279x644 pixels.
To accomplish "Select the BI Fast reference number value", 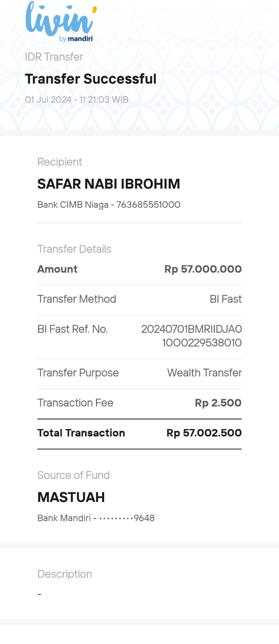I will (191, 336).
